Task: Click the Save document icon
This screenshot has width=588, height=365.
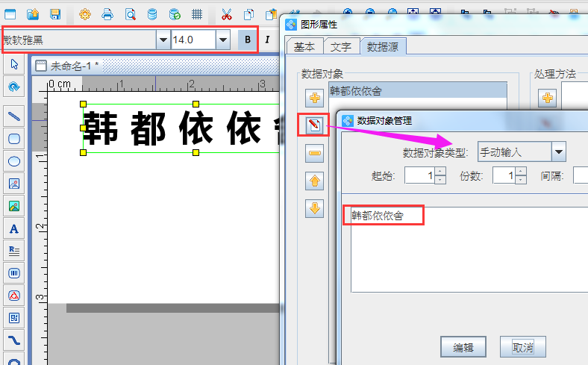Action: 55,14
